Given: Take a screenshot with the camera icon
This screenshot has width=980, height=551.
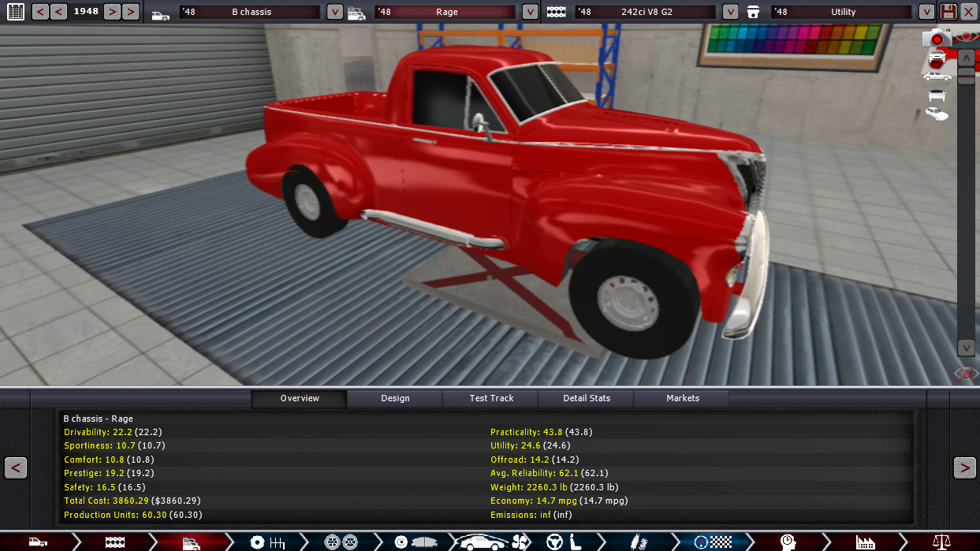Looking at the screenshot, I should 937,38.
